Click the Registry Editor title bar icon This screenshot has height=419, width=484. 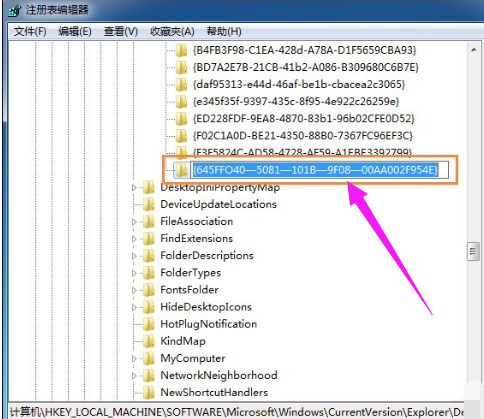point(15,10)
